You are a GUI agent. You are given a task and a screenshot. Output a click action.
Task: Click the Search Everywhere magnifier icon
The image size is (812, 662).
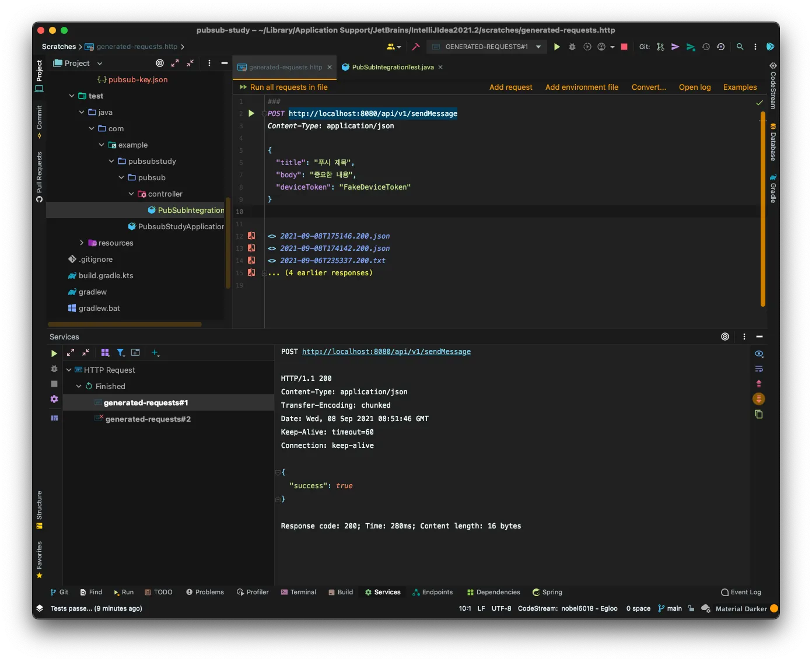coord(740,47)
